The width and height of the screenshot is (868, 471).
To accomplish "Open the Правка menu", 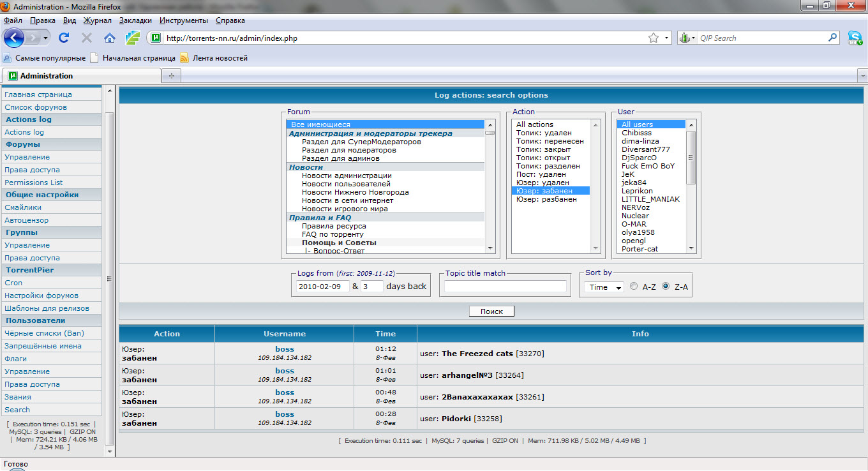I will 43,20.
